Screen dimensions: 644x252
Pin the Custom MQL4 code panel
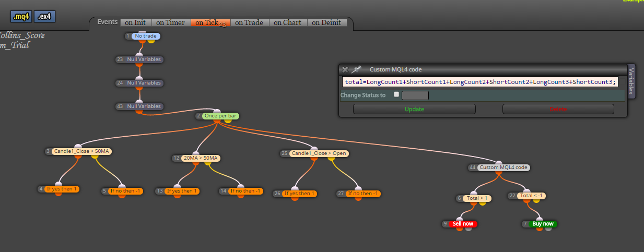pos(356,69)
